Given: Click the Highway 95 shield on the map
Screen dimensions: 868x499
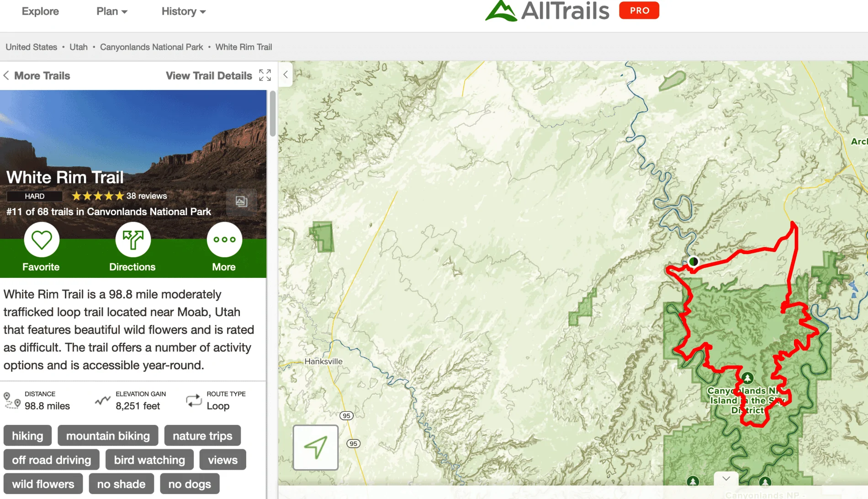Looking at the screenshot, I should click(x=347, y=415).
